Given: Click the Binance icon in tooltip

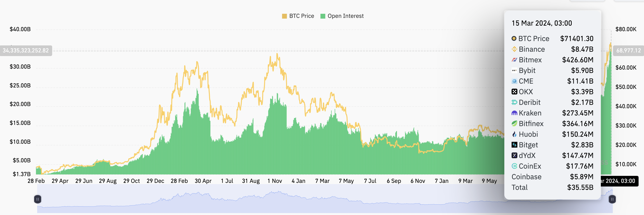Looking at the screenshot, I should point(514,49).
